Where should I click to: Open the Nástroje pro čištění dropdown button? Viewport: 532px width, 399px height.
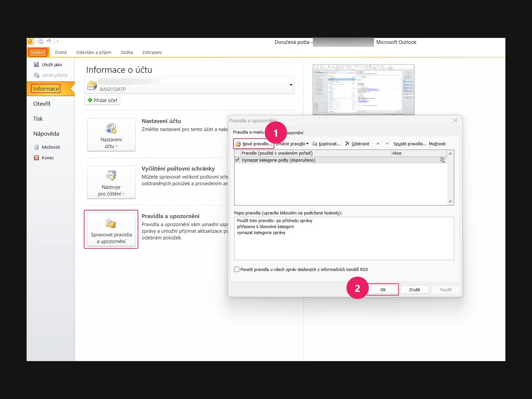tap(111, 182)
